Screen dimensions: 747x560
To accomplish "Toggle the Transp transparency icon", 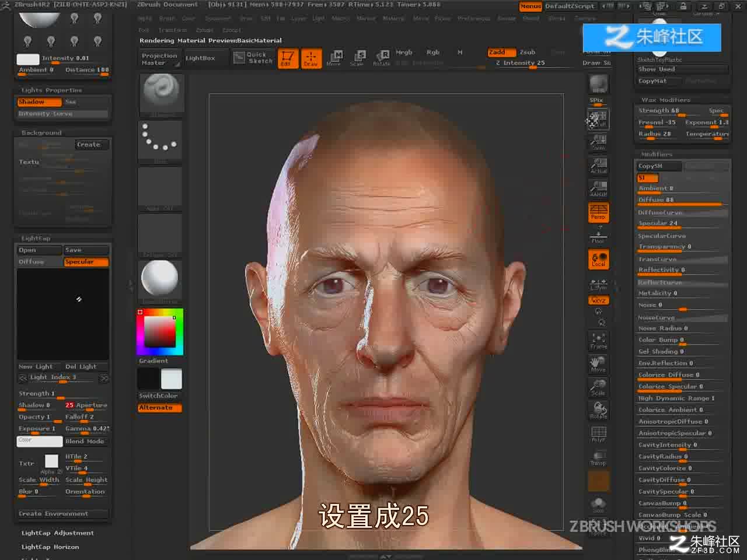I will [598, 458].
